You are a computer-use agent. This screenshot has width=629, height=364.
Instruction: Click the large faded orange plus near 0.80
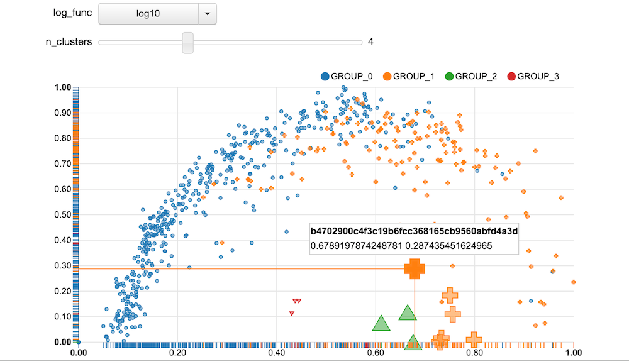[x=475, y=339]
